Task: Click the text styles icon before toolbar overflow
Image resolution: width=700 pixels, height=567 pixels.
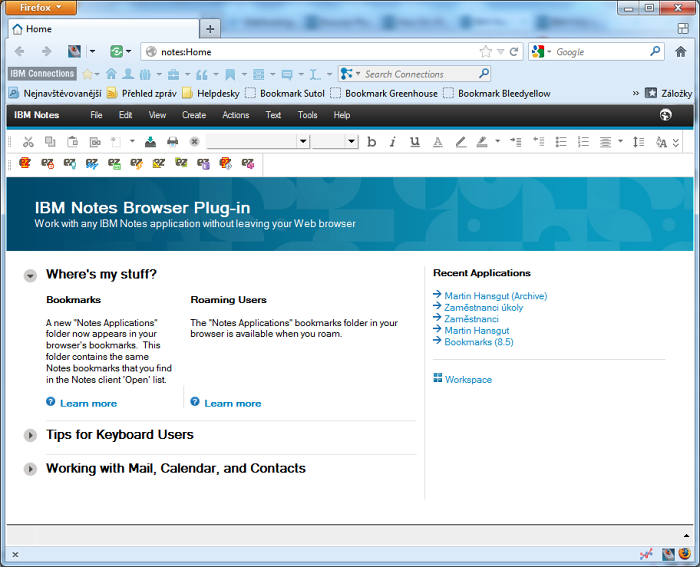Action: click(661, 142)
